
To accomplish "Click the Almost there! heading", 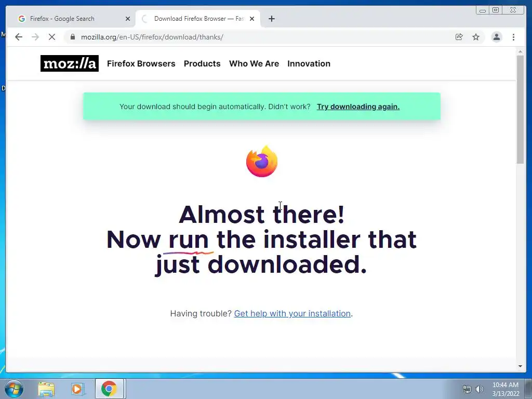I will 262,215.
